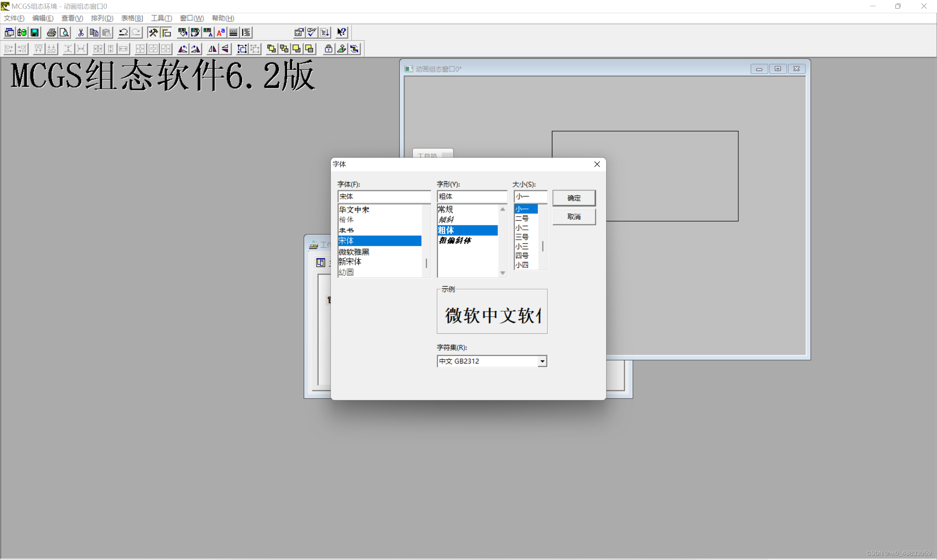
Task: Click the 字体(F) font name input field
Action: (x=384, y=196)
